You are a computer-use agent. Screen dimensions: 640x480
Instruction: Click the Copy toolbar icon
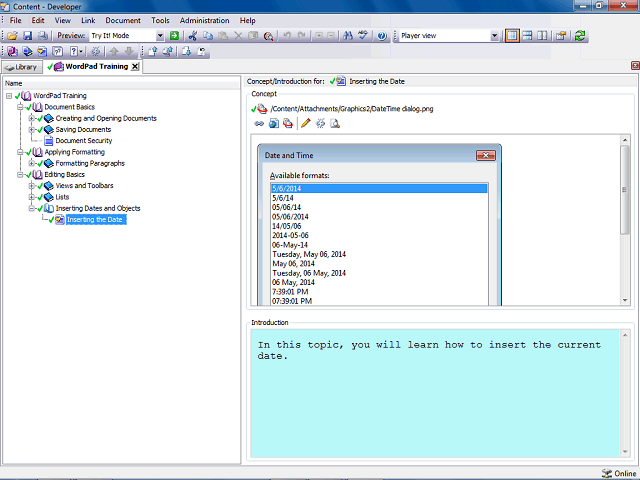(208, 36)
